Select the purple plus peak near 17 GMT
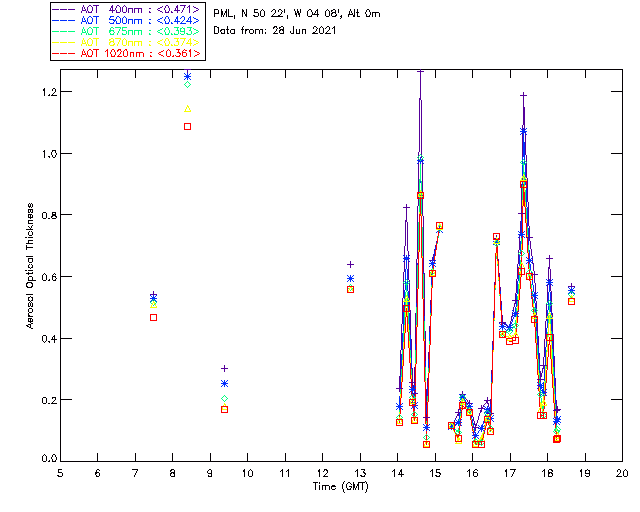The height and width of the screenshot is (512, 640). (x=523, y=95)
